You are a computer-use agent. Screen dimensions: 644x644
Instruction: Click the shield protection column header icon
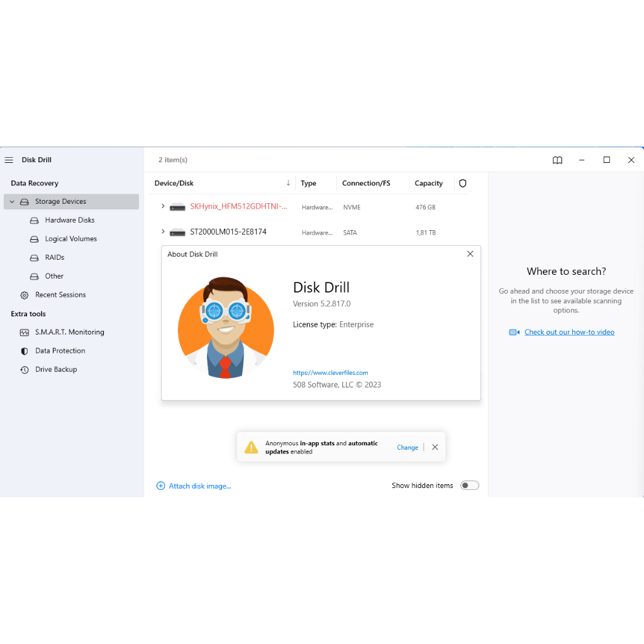click(x=462, y=183)
